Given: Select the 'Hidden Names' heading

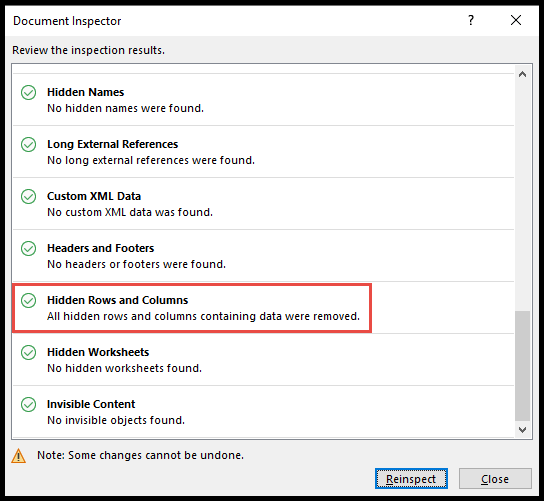Looking at the screenshot, I should (x=85, y=92).
